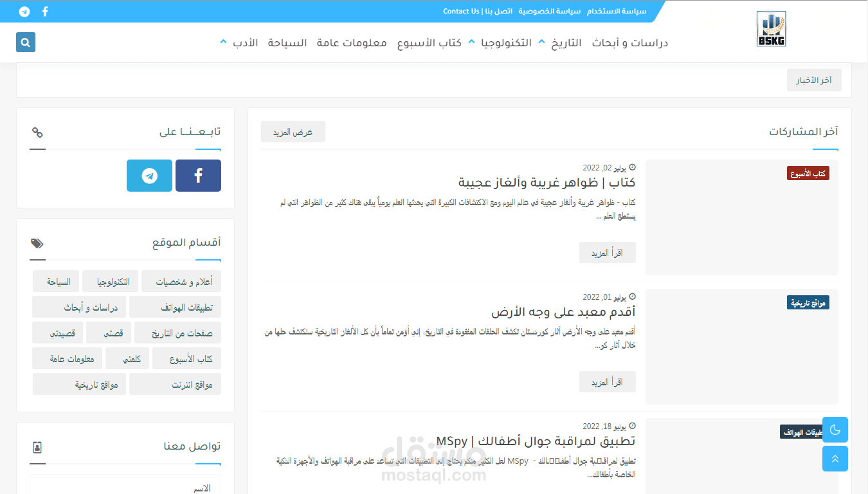
Task: Select the كتاب الأسبوع tag in sidebar
Action: (x=186, y=358)
